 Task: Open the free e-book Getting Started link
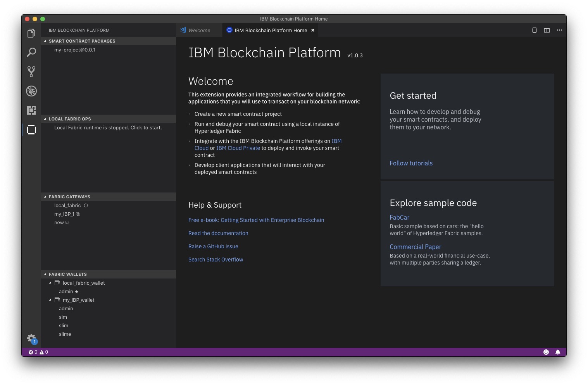click(256, 220)
